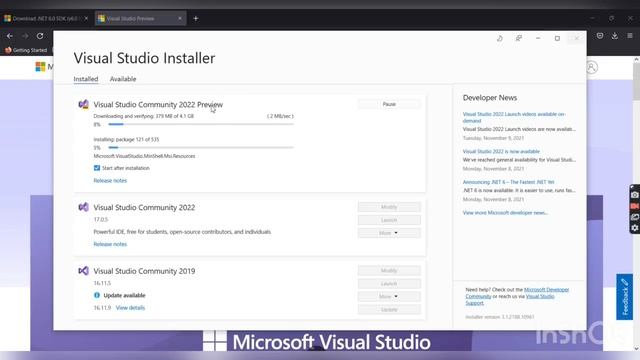The height and width of the screenshot is (360, 640).
Task: Click the version 17.0.5 text
Action: 101,219
